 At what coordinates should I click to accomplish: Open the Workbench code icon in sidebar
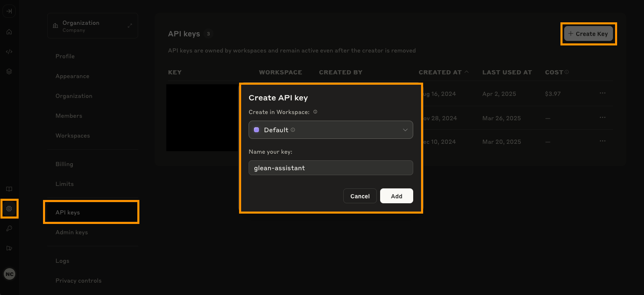(9, 51)
